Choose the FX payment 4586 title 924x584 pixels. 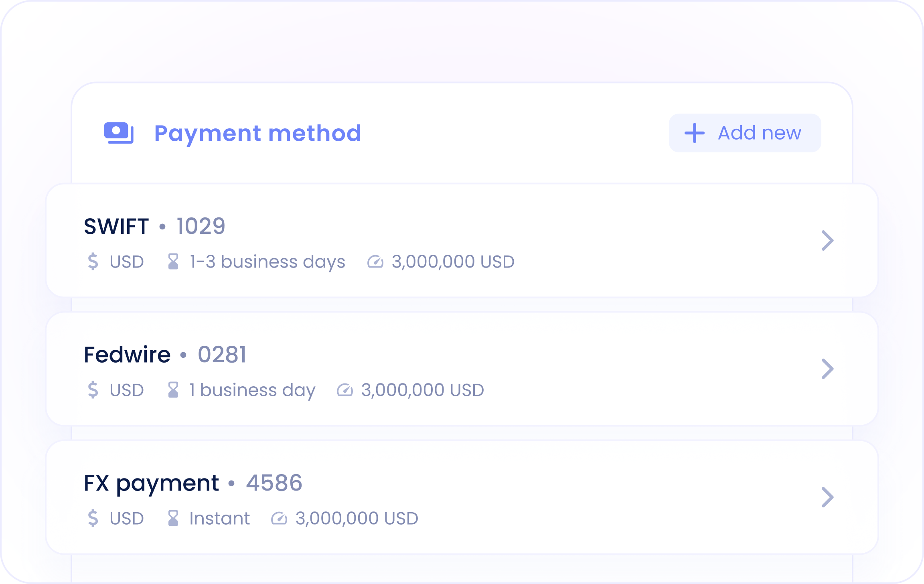tap(192, 483)
